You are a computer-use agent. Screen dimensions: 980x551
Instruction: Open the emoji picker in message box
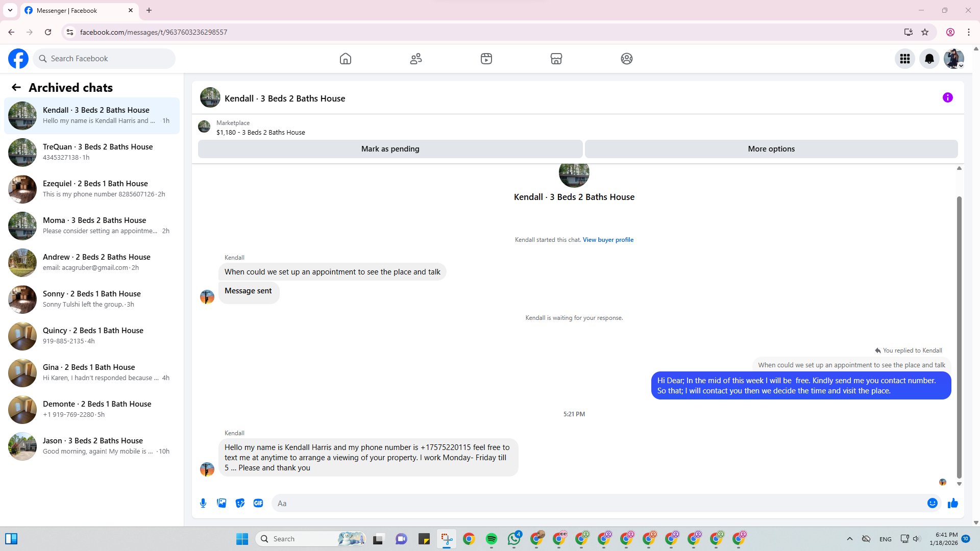[x=932, y=503]
